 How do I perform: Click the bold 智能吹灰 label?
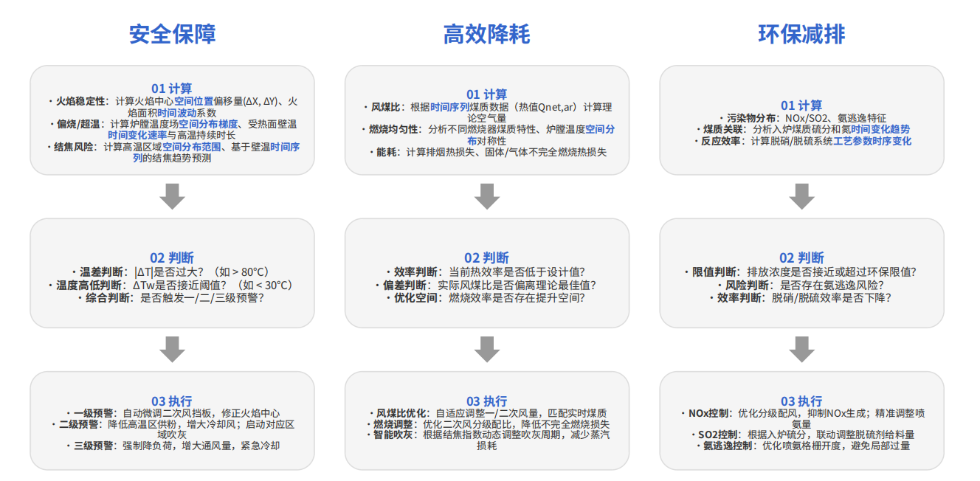click(394, 435)
